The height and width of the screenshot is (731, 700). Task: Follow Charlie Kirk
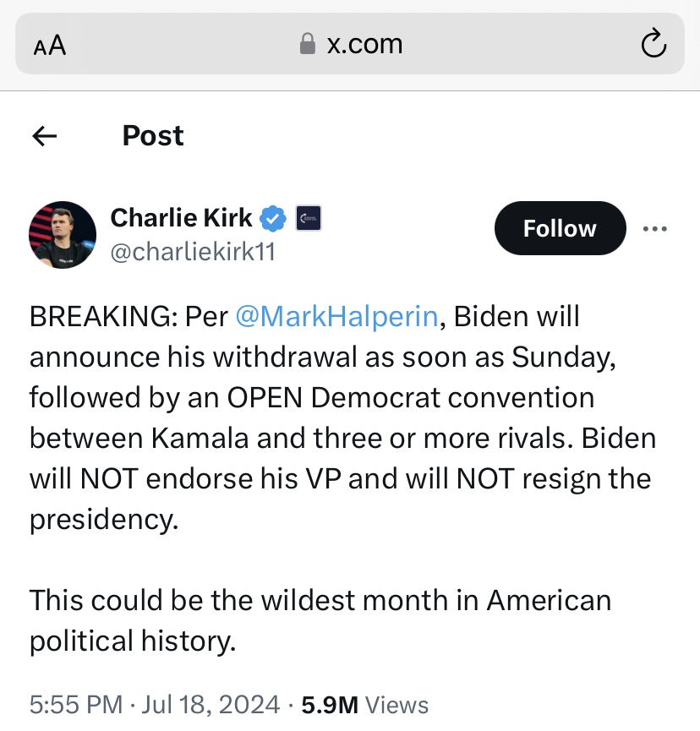pyautogui.click(x=561, y=228)
